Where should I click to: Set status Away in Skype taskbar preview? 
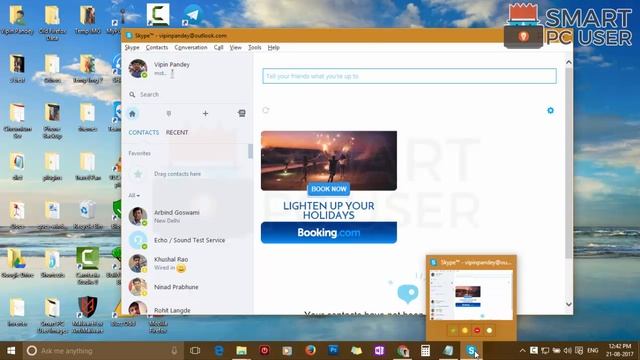[465, 330]
